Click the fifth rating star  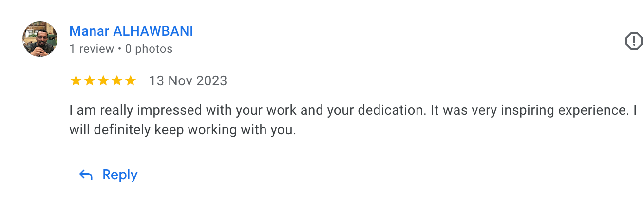coord(131,80)
